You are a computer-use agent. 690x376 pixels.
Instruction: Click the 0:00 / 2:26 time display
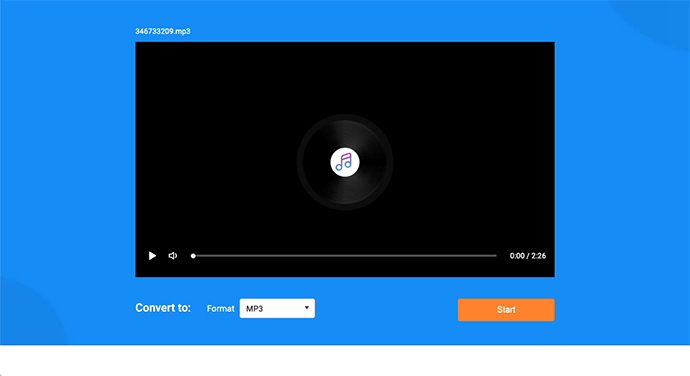[528, 256]
